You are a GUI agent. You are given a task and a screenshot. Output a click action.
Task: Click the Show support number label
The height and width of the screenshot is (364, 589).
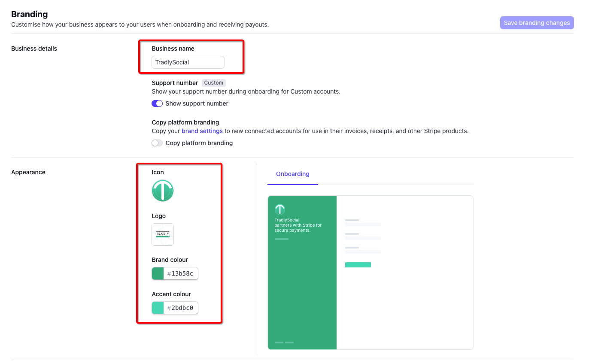(x=197, y=103)
